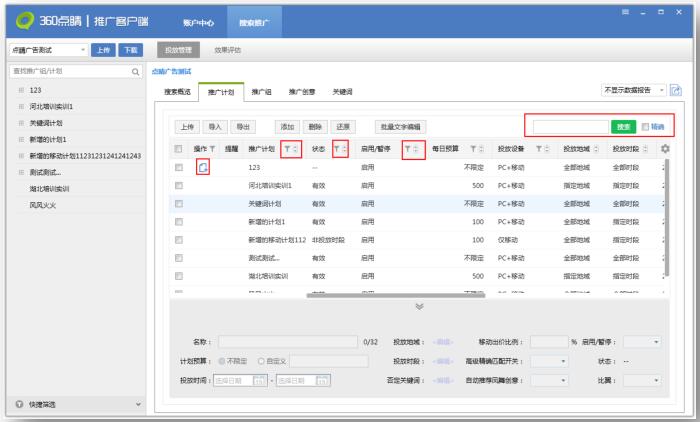Click the green 搜索 button
The width and height of the screenshot is (700, 422).
coord(623,127)
